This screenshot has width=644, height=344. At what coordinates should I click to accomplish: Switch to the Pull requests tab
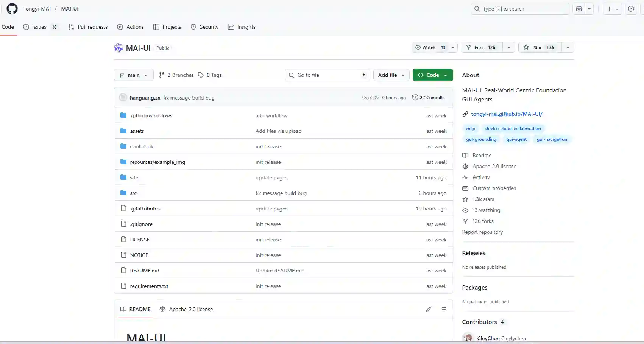(88, 27)
